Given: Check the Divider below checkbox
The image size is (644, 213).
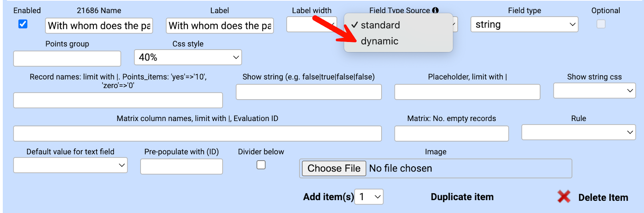Looking at the screenshot, I should click(261, 165).
